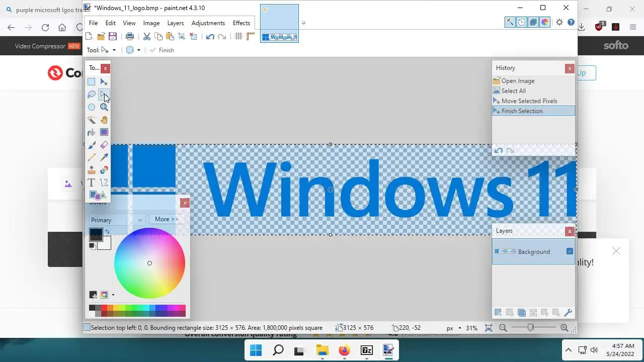Open the Image menu
The width and height of the screenshot is (644, 362).
(x=151, y=23)
